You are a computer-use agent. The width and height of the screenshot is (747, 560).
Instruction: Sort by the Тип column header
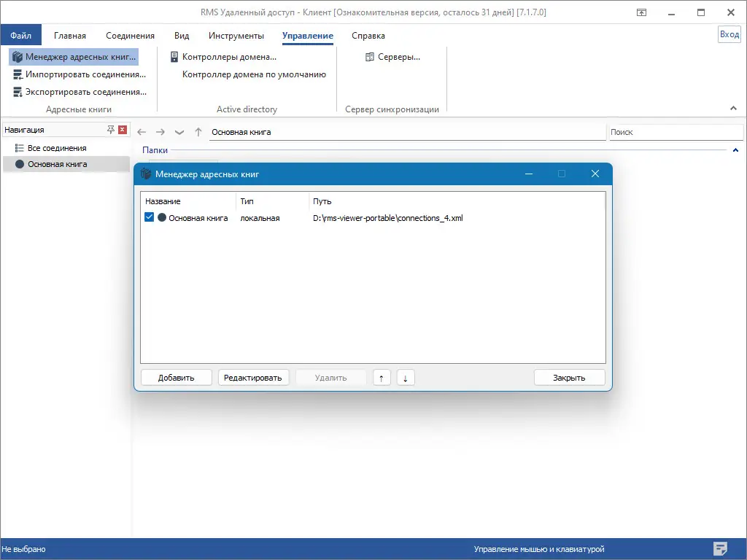272,201
